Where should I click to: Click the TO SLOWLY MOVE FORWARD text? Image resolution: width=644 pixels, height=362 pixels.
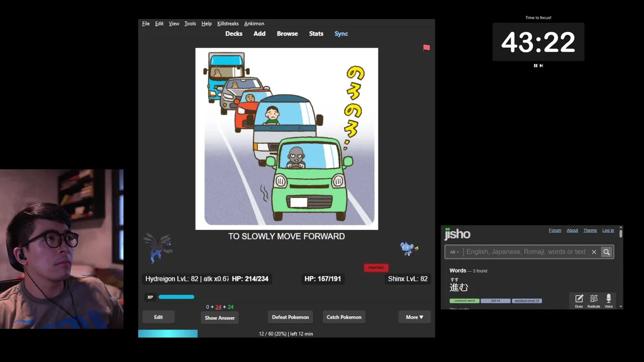click(x=287, y=236)
